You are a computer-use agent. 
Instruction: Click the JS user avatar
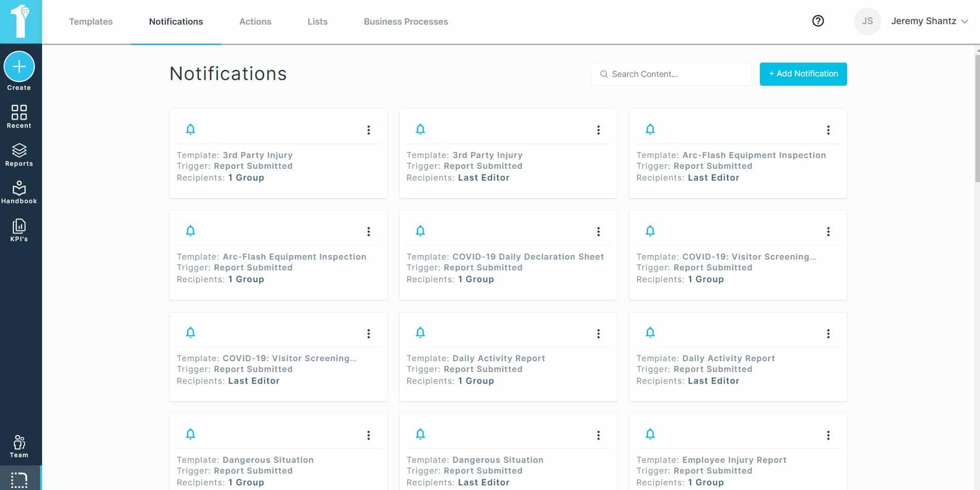(x=867, y=21)
